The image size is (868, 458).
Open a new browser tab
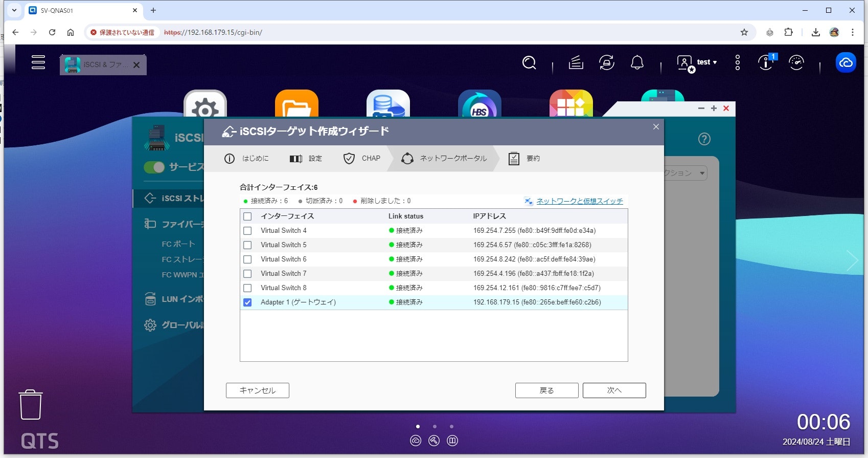[153, 10]
